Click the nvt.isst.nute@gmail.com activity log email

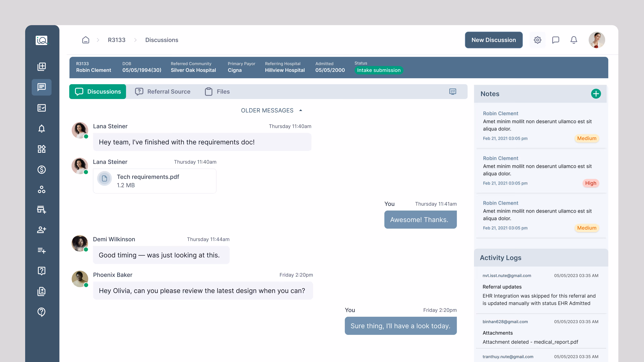click(x=507, y=276)
